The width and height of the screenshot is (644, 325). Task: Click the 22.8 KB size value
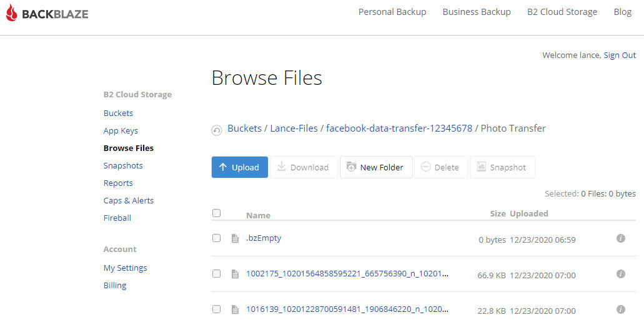tap(492, 311)
